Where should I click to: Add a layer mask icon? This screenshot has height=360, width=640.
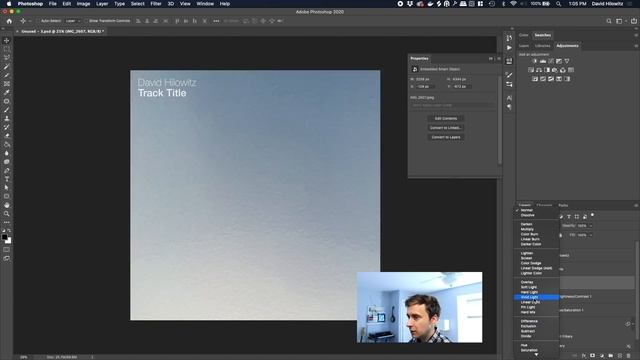click(x=593, y=356)
